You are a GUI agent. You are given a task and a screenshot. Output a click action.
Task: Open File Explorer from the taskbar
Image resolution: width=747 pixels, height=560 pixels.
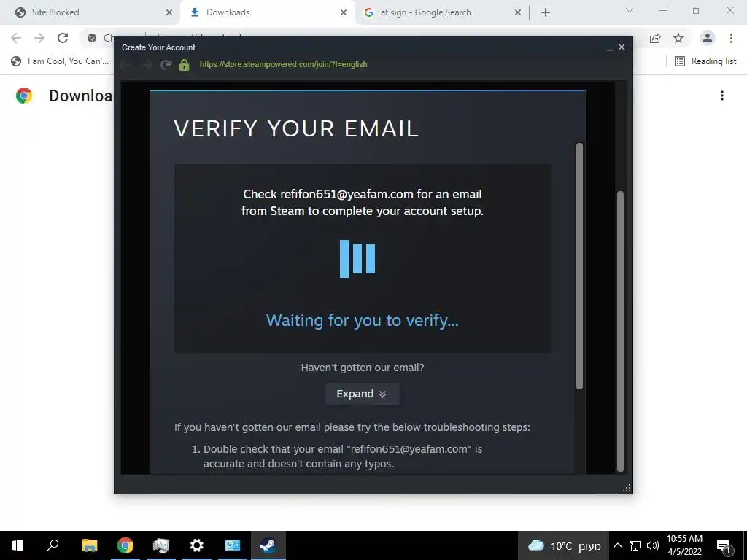(89, 545)
